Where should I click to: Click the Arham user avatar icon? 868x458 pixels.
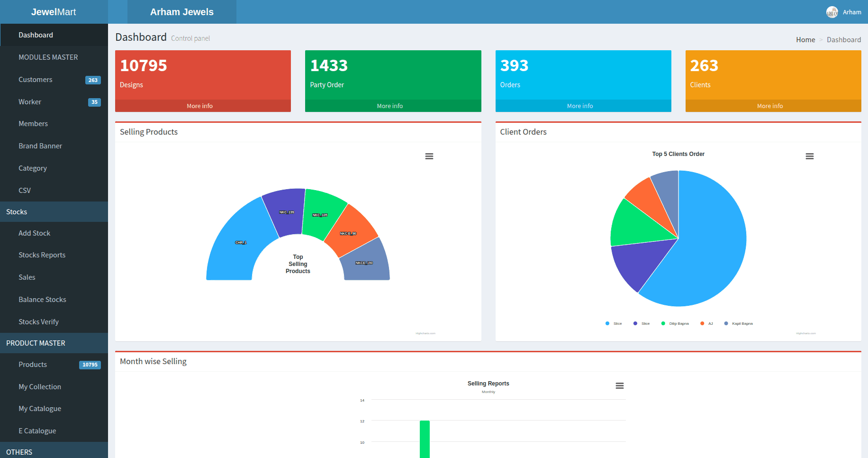click(x=832, y=12)
